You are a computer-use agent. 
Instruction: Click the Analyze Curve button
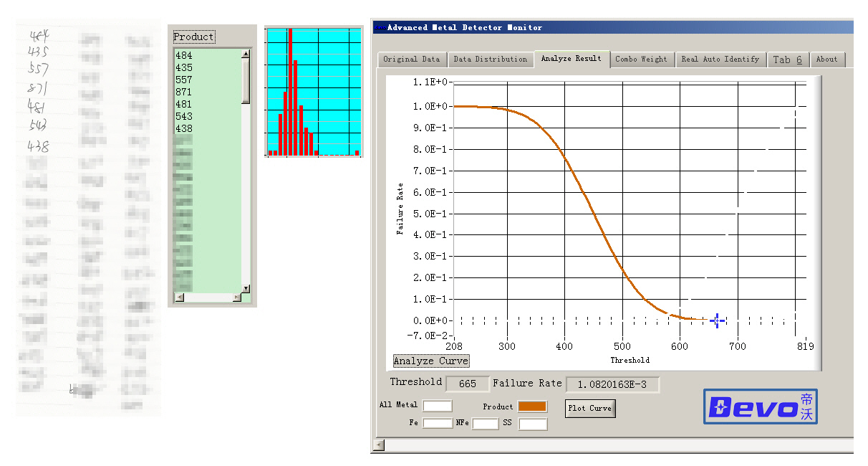click(431, 361)
